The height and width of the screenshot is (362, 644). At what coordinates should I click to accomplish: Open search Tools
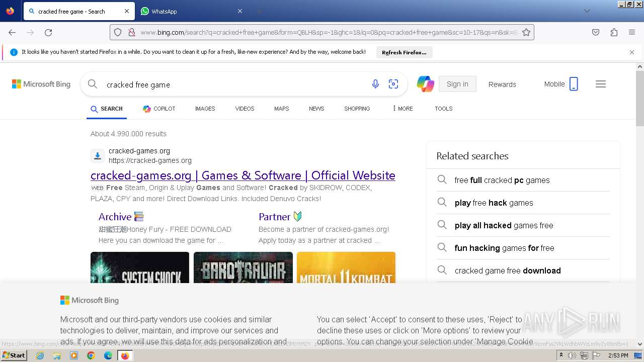tap(444, 109)
